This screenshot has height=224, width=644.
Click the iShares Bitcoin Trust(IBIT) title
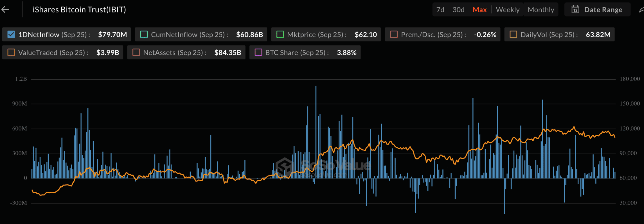tap(79, 10)
